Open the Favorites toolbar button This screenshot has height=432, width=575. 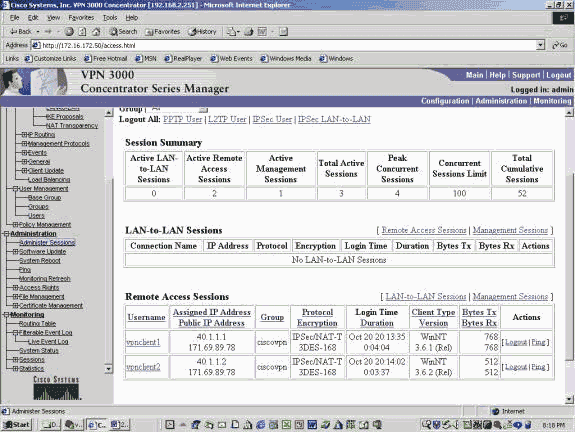point(162,32)
